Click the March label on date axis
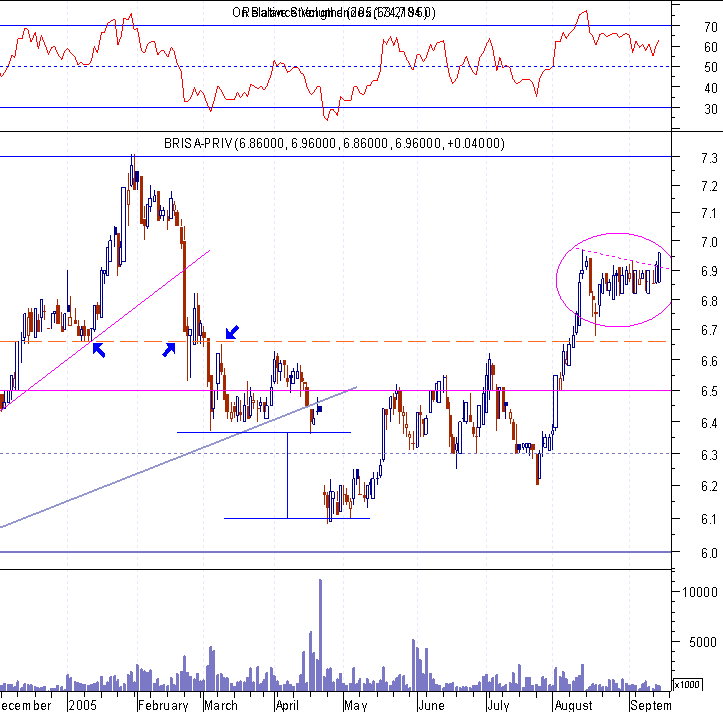Viewport: 723px width, 712px height. pyautogui.click(x=221, y=705)
